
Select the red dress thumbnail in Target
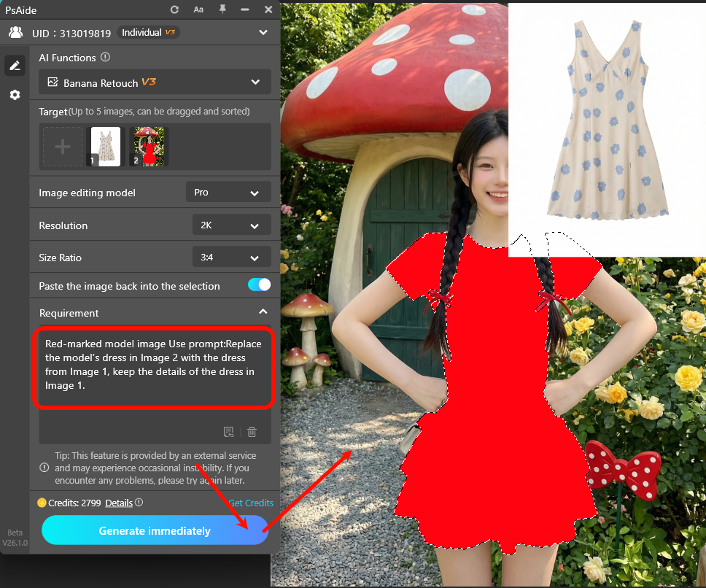tap(148, 146)
